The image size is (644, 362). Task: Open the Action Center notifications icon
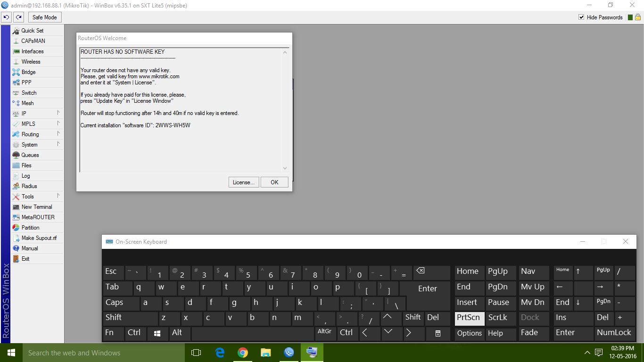pyautogui.click(x=599, y=353)
